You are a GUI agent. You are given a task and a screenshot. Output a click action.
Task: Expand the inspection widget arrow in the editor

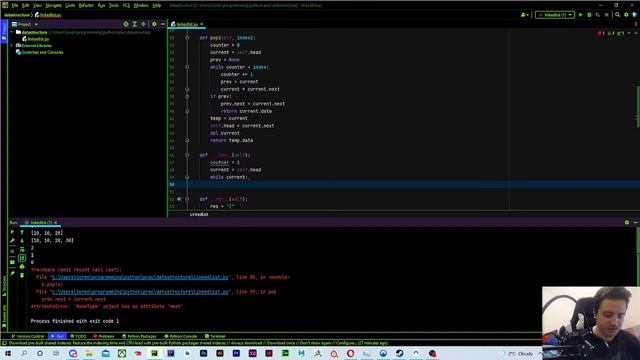pos(635,33)
